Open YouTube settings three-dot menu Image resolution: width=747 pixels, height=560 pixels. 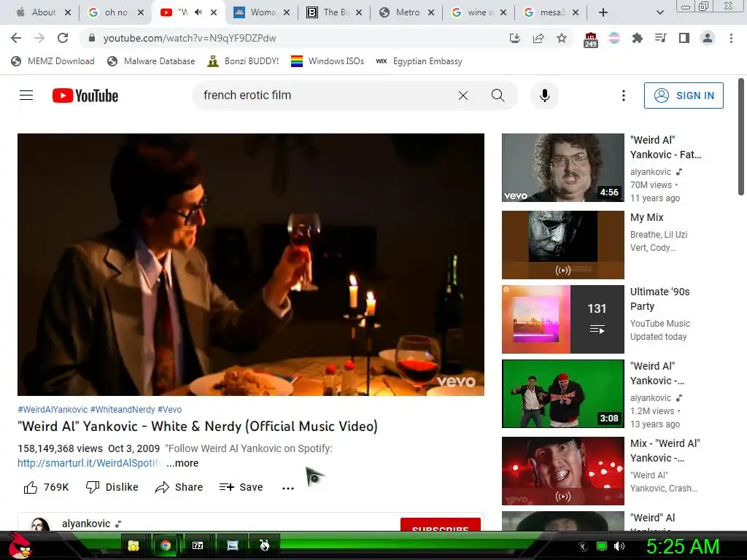623,96
